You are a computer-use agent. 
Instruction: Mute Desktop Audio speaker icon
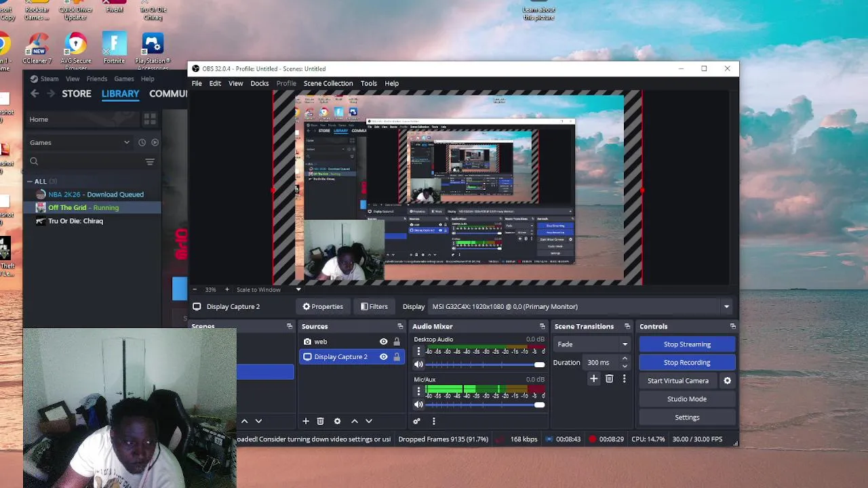418,365
